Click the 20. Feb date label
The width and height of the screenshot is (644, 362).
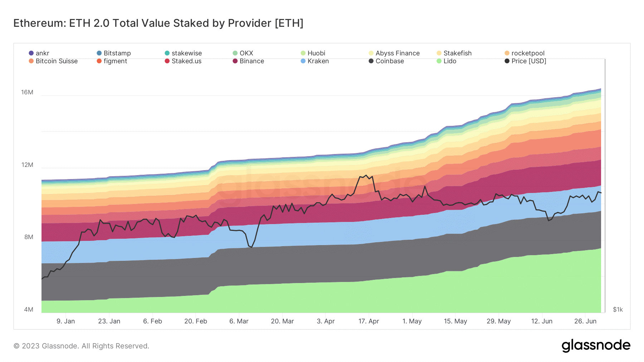(196, 321)
